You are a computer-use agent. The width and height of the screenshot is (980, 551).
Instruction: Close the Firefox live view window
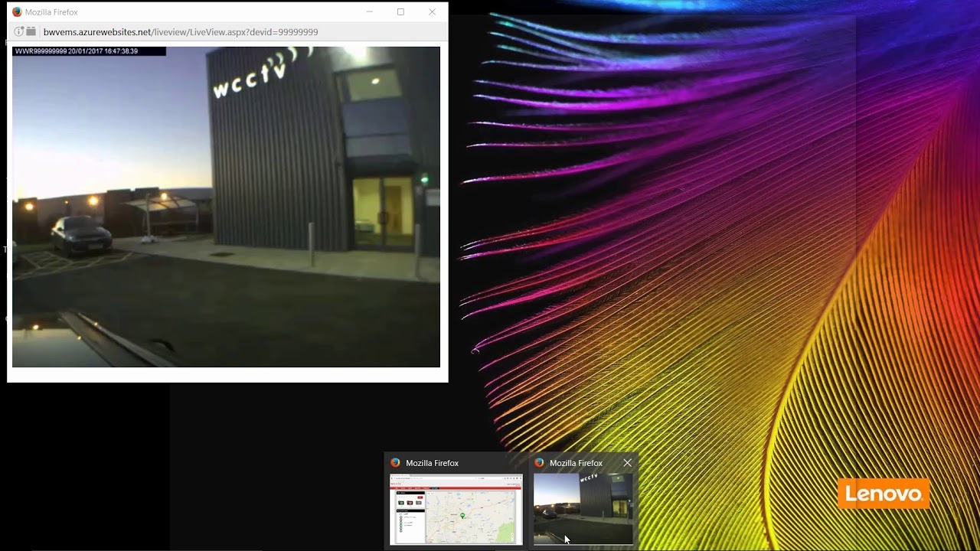point(432,12)
